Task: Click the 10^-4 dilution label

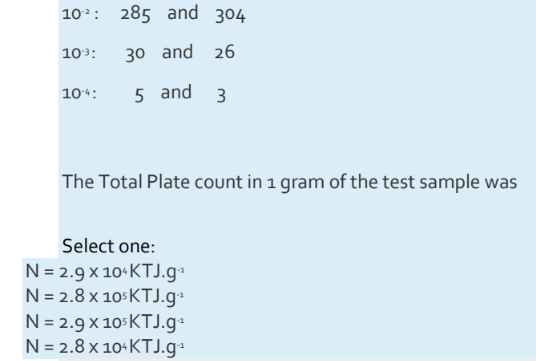Action: click(x=79, y=93)
